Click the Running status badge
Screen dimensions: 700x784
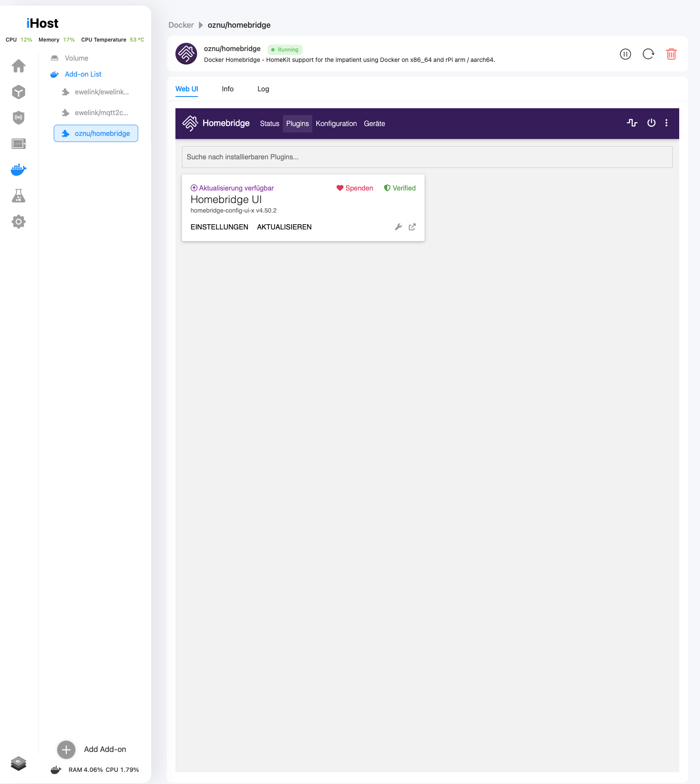tap(285, 50)
